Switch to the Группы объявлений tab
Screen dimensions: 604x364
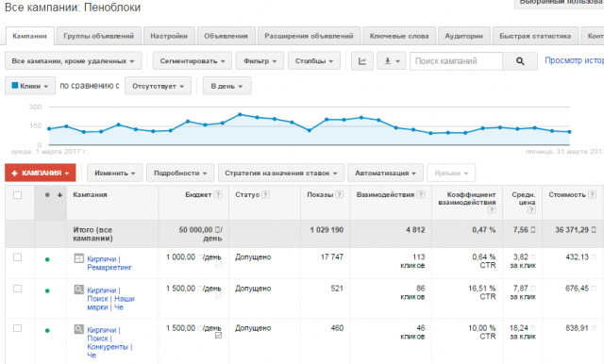pos(98,36)
